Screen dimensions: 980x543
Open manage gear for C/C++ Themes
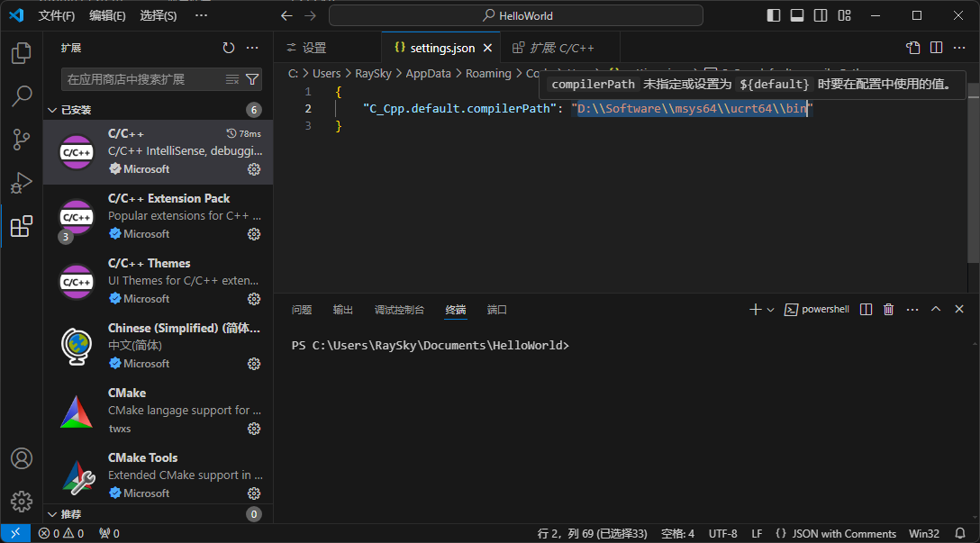(x=254, y=299)
